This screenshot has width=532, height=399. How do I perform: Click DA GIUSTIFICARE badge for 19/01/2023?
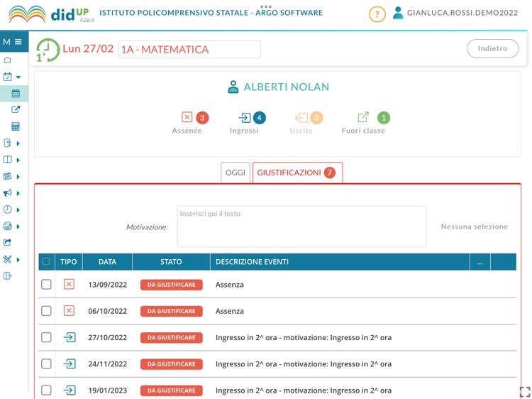pos(172,390)
